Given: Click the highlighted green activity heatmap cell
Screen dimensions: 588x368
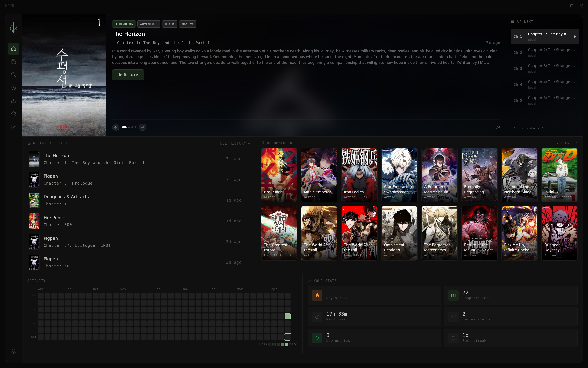Looking at the screenshot, I should click(287, 316).
